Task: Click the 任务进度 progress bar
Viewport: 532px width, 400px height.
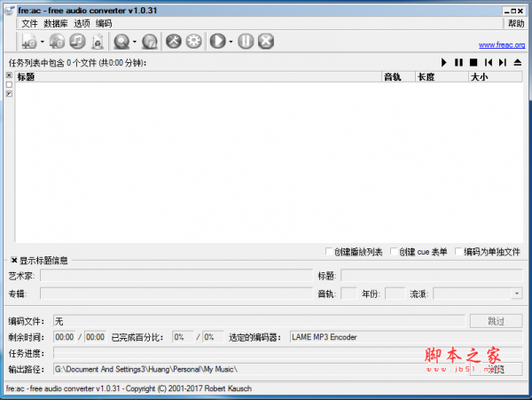Action: (x=287, y=353)
